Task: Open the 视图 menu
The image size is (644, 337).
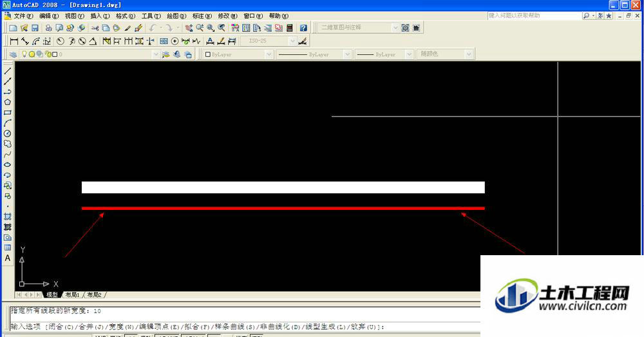Action: point(74,15)
